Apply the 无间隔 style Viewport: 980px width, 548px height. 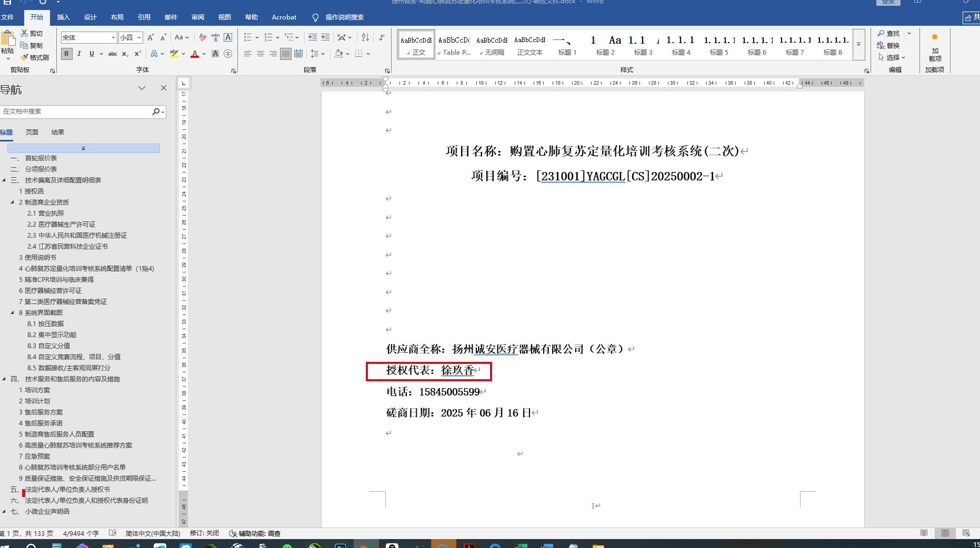click(492, 45)
